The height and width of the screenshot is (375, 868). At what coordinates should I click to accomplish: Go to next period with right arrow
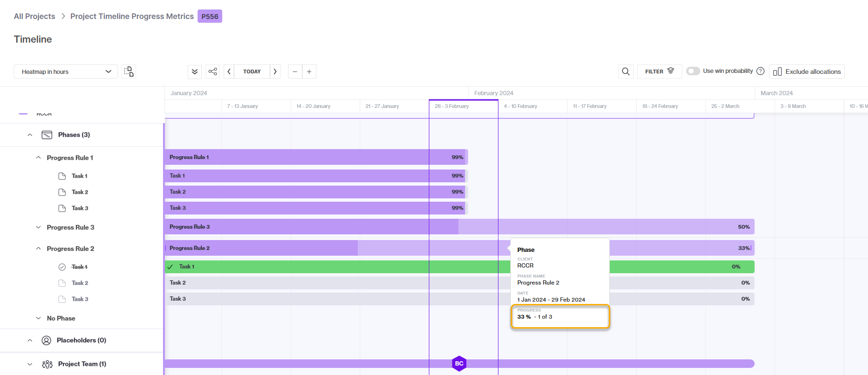pos(275,71)
